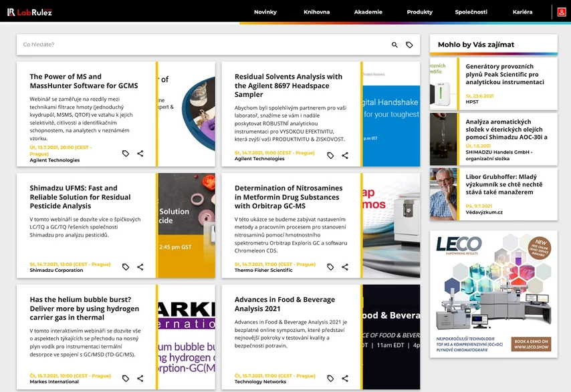Bookmark the Shimadzu UFMS pesticide webinar

click(x=126, y=266)
